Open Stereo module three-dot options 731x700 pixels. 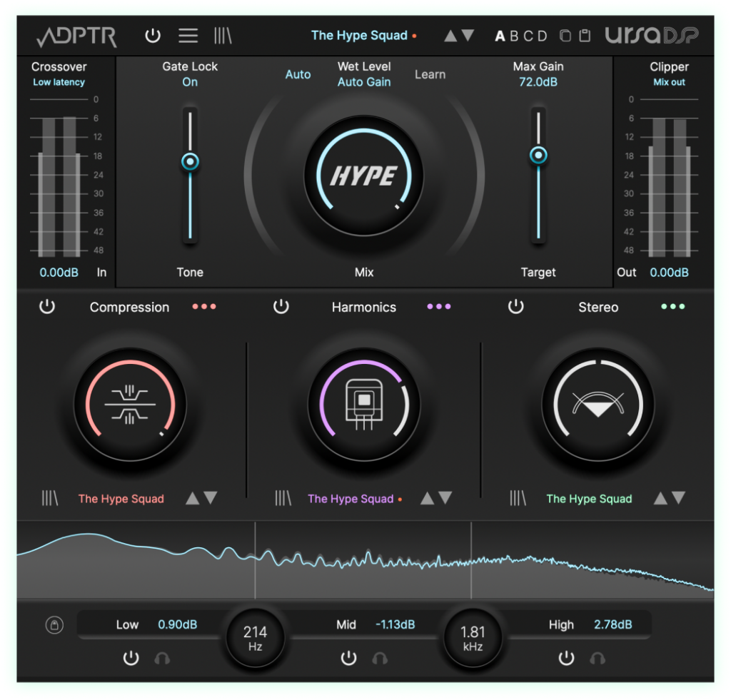pos(672,307)
